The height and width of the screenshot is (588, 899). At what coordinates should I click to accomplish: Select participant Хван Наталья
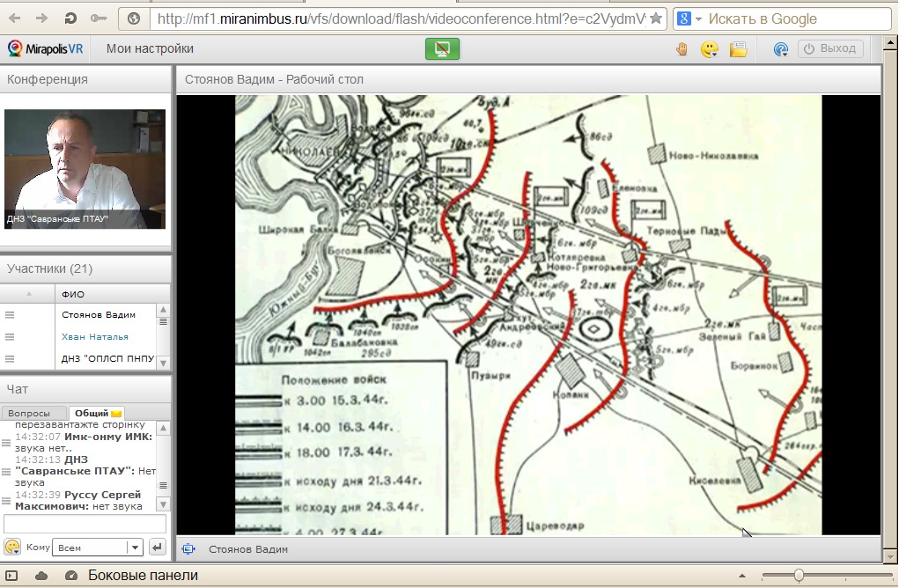point(95,336)
